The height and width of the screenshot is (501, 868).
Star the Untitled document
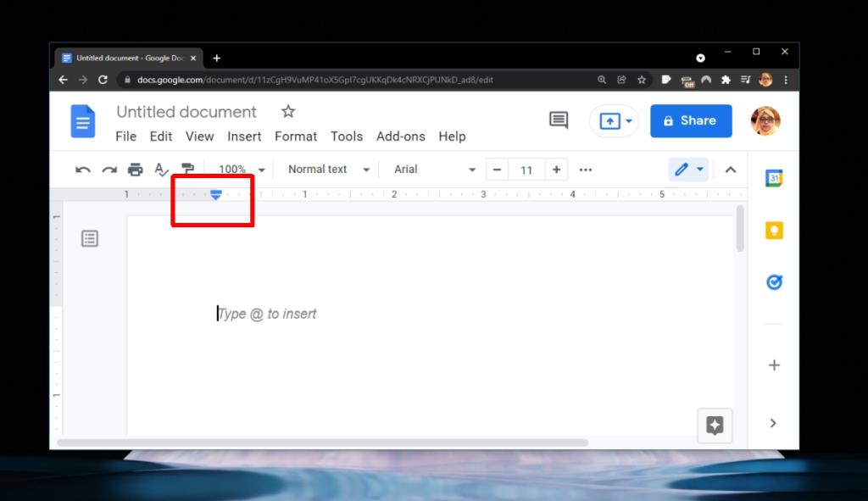pos(287,111)
